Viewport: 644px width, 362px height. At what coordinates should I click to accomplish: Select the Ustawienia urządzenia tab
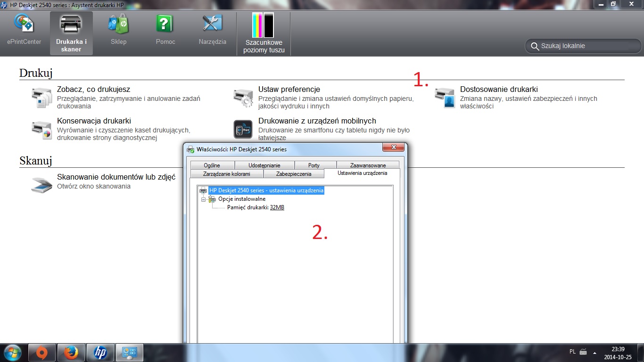pyautogui.click(x=362, y=173)
